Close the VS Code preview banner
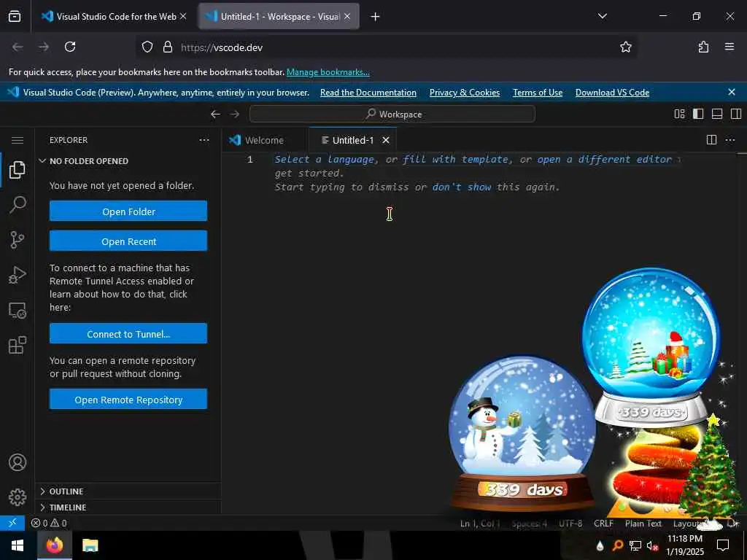The width and height of the screenshot is (747, 560). (x=732, y=92)
